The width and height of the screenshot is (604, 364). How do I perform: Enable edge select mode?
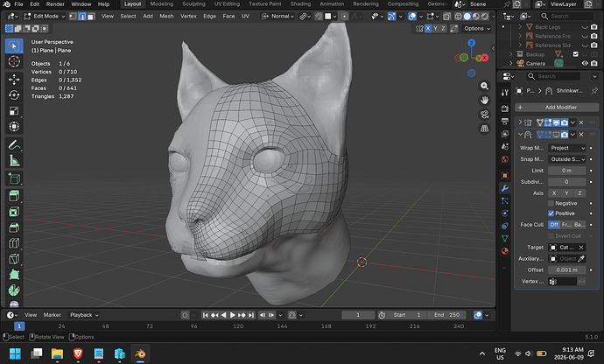82,16
